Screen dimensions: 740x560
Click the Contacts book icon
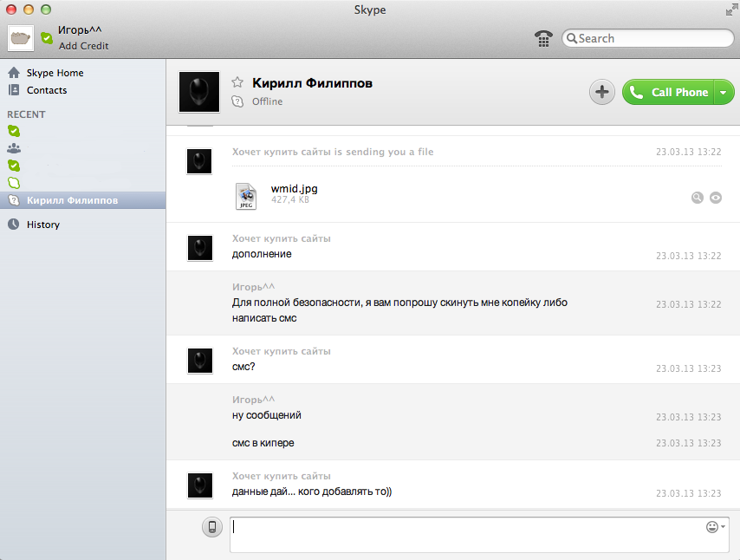(14, 89)
